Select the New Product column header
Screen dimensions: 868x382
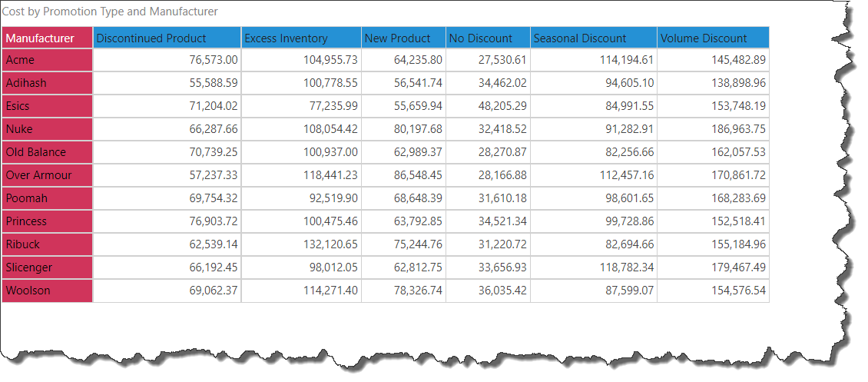pyautogui.click(x=403, y=38)
